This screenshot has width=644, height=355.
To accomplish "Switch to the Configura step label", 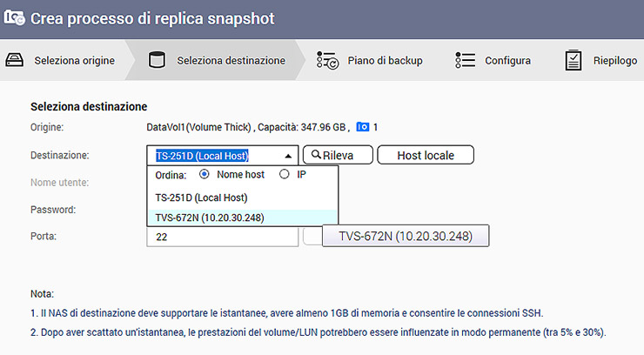I will pos(507,61).
